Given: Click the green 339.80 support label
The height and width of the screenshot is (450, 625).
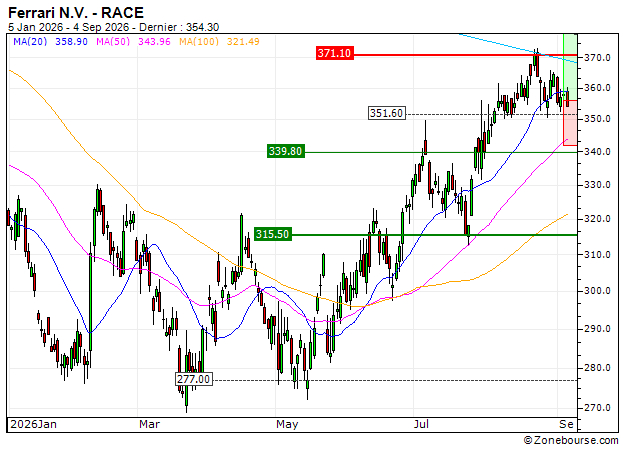Looking at the screenshot, I should pyautogui.click(x=286, y=151).
